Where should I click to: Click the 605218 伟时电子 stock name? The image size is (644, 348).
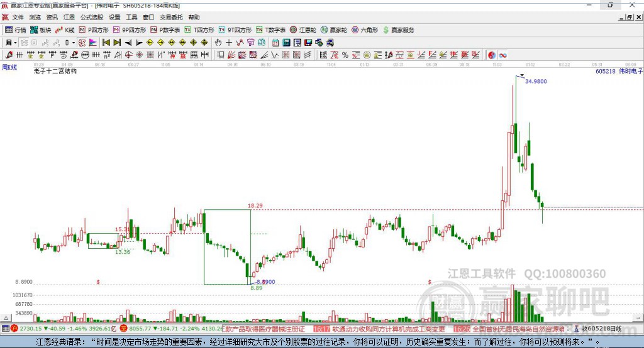(619, 71)
